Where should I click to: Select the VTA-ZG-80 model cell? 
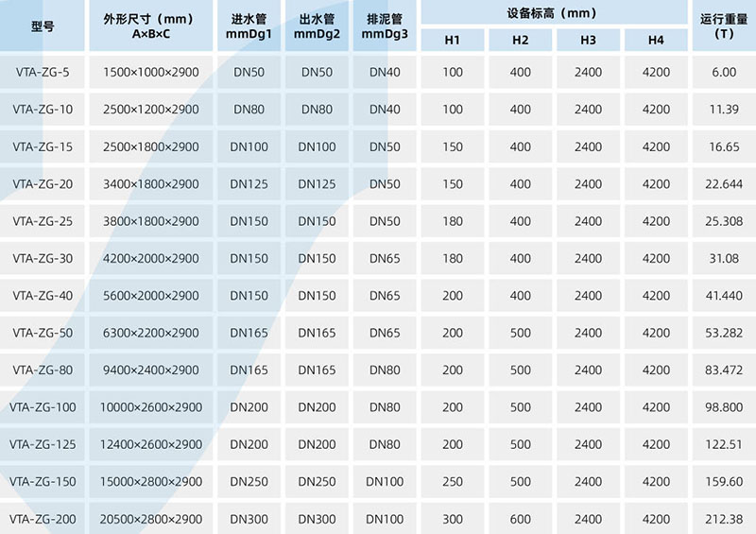pos(43,370)
